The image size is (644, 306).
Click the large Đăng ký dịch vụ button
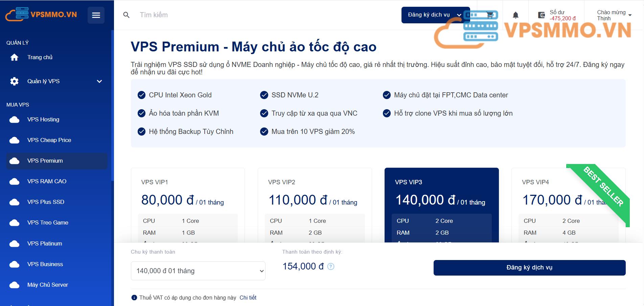tap(529, 268)
